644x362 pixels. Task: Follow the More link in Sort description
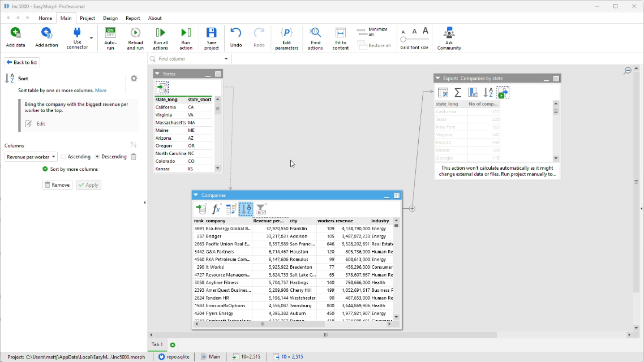pyautogui.click(x=101, y=90)
